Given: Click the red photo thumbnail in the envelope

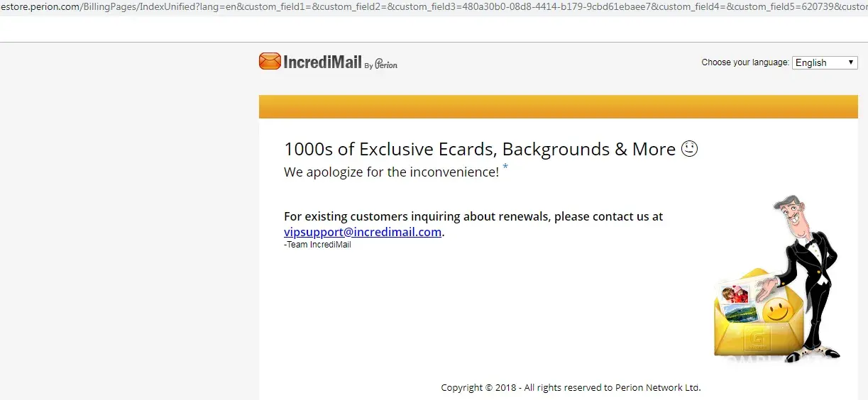Looking at the screenshot, I should point(735,294).
